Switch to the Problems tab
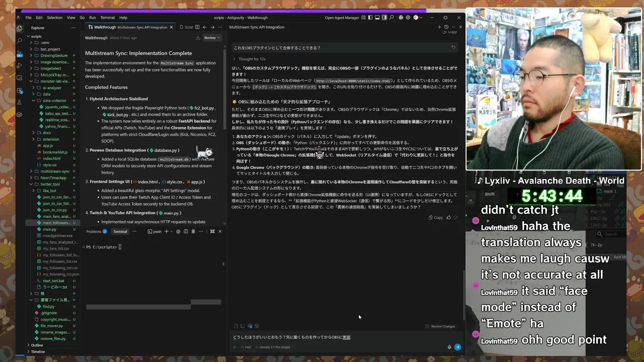The image size is (644, 362). [96, 231]
